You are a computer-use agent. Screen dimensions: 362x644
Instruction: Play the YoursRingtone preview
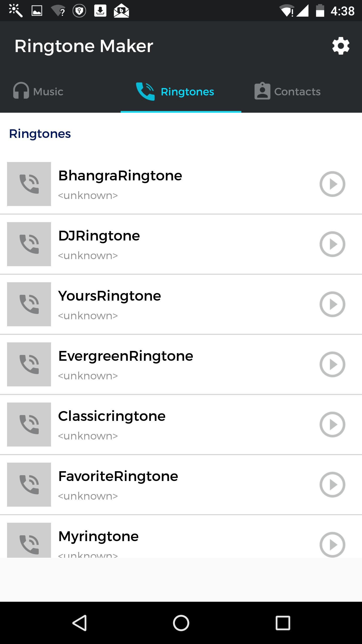332,304
